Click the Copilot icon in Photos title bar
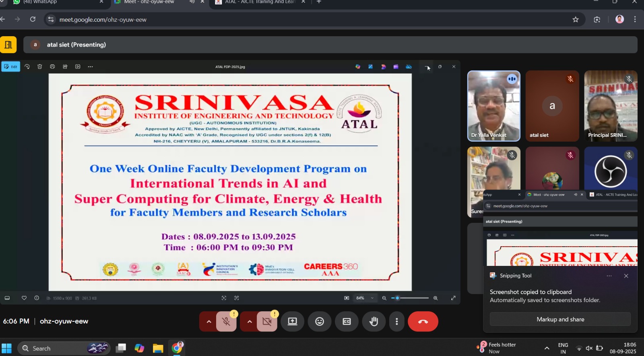This screenshot has height=356, width=644. coord(358,67)
